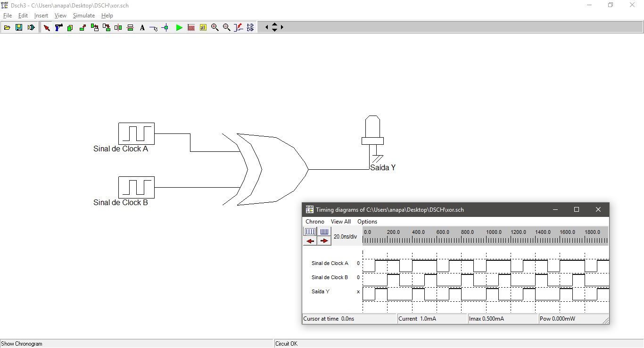Select the move elements tool
Image resolution: width=644 pixels, height=348 pixels.
[83, 27]
